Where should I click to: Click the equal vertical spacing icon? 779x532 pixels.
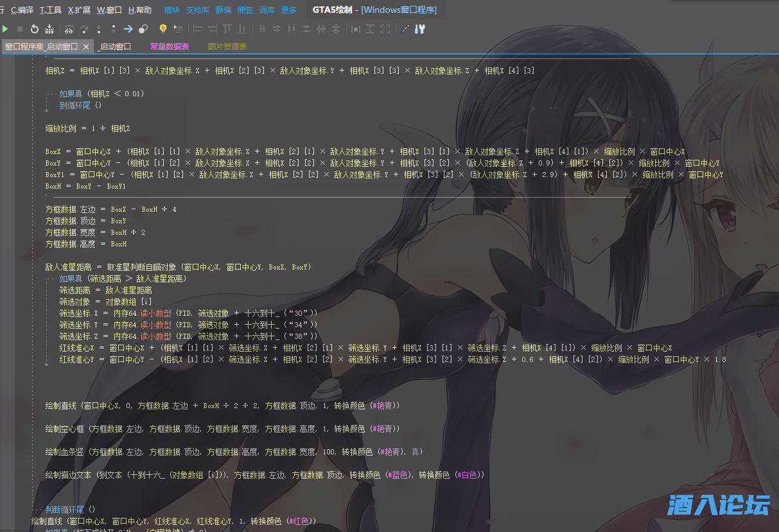click(x=306, y=29)
